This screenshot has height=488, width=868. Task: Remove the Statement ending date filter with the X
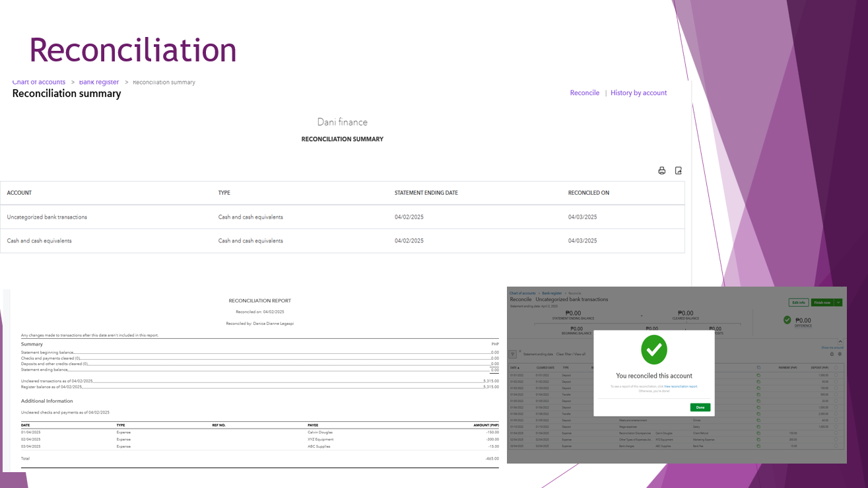(519, 351)
